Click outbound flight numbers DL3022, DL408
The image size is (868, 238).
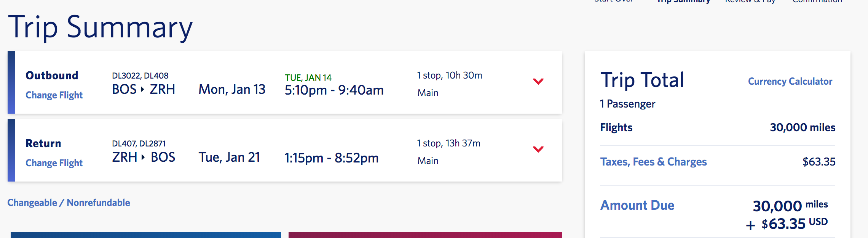pos(140,76)
